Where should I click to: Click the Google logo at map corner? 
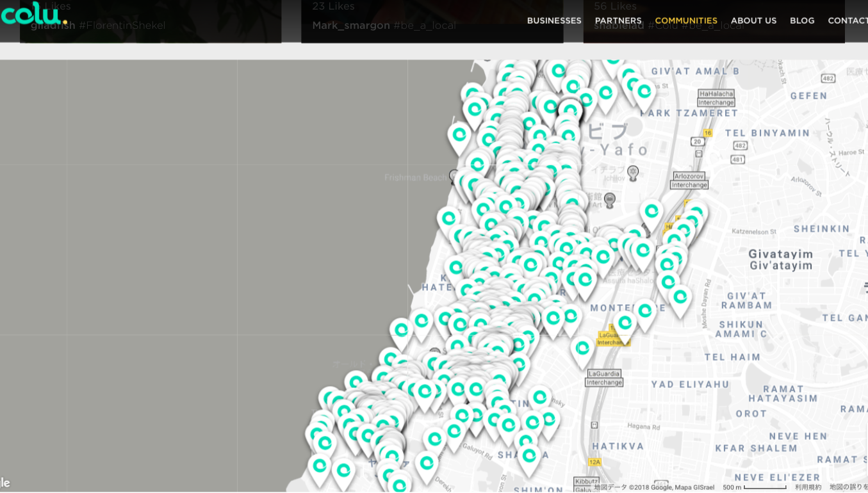coord(4,483)
